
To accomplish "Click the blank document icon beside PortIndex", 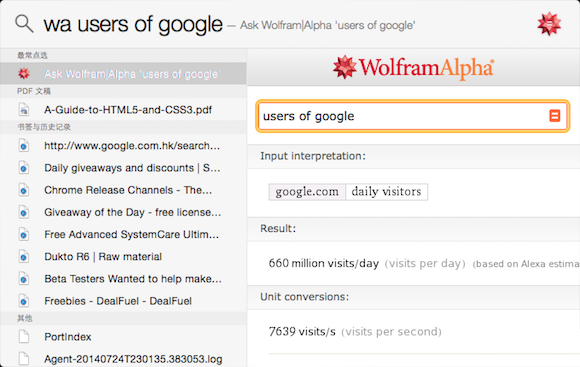I will (x=24, y=337).
